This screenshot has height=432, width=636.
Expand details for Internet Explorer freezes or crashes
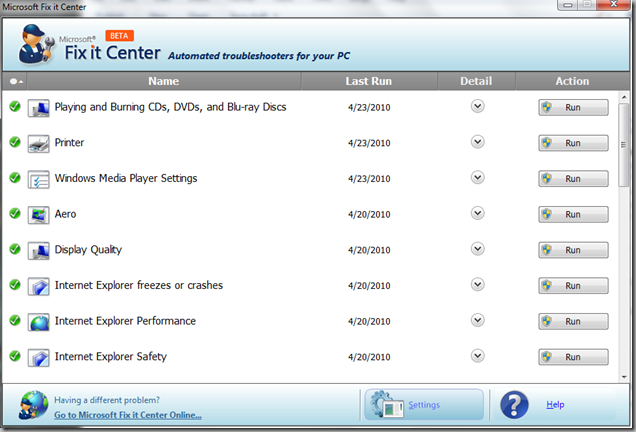[x=478, y=285]
